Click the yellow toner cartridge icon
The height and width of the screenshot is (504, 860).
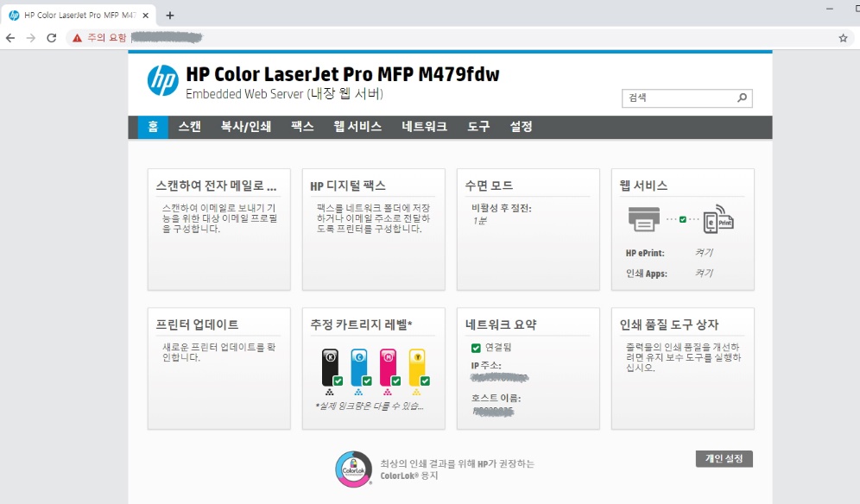419,367
